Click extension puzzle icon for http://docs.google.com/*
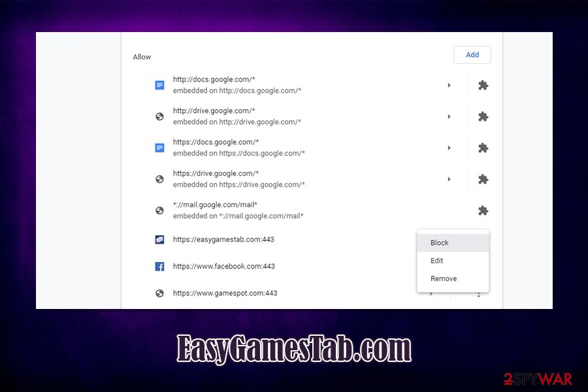Viewport: 588px width, 392px height. (x=483, y=85)
